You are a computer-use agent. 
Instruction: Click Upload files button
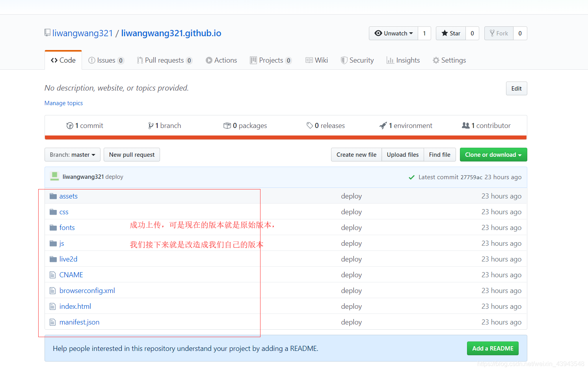coord(403,155)
